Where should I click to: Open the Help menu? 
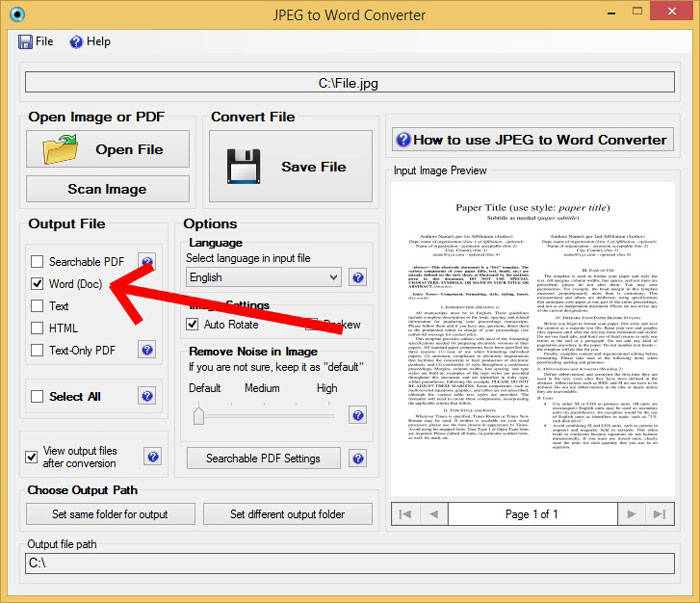90,42
